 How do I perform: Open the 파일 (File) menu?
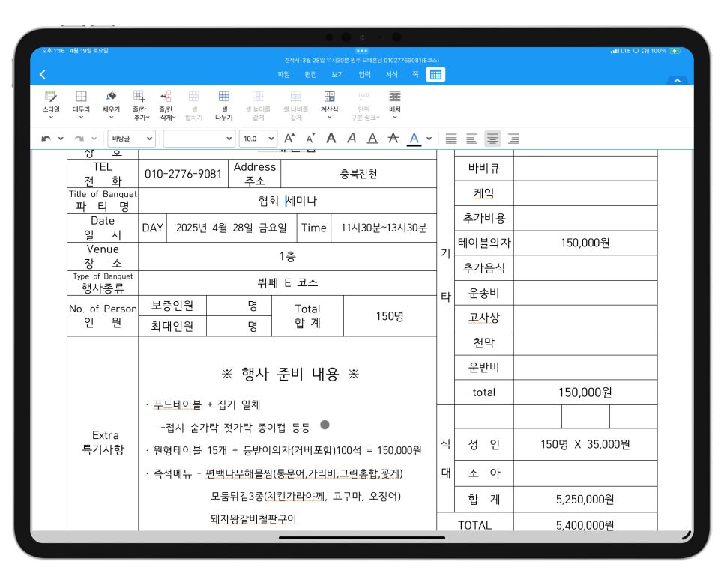tap(283, 74)
